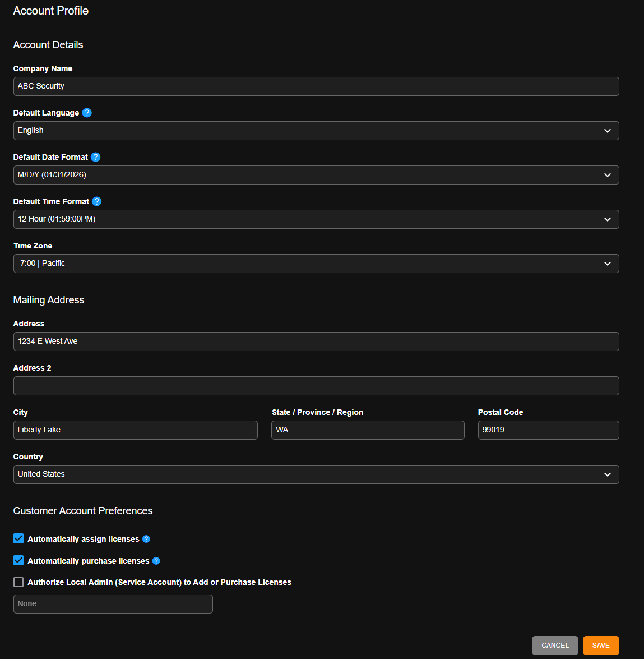This screenshot has height=659, width=644.
Task: Open the Country dropdown
Action: [x=316, y=474]
